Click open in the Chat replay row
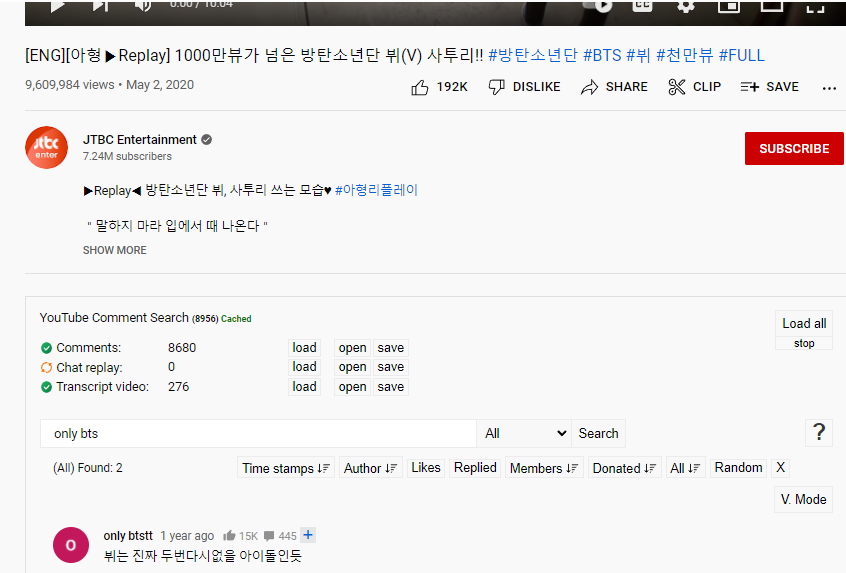846x573 pixels. click(x=352, y=367)
